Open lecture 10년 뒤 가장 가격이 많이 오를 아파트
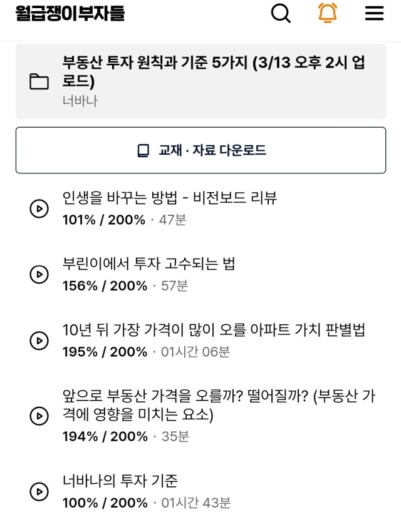This screenshot has height=532, width=401. tap(214, 330)
